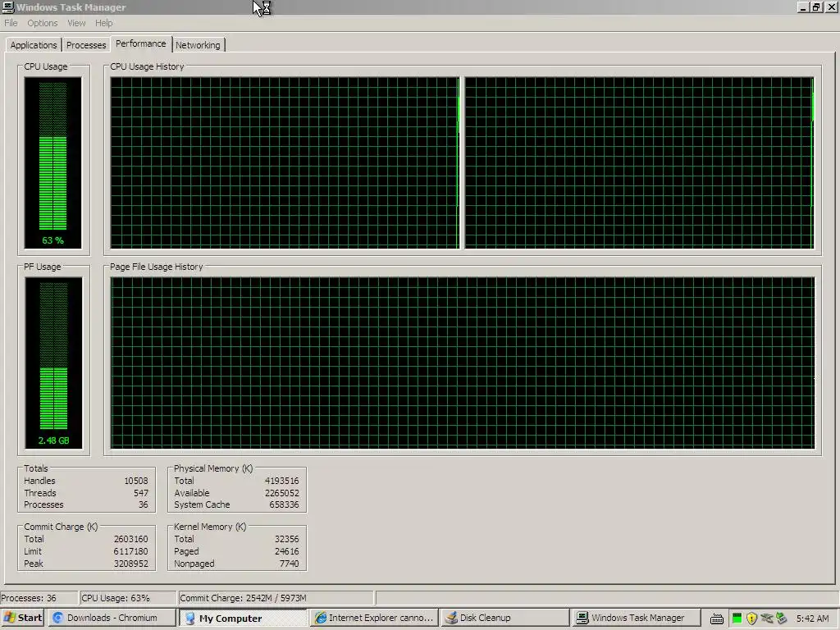The height and width of the screenshot is (630, 840).
Task: Click the PF Usage 2.48 GB gauge
Action: pyautogui.click(x=53, y=363)
